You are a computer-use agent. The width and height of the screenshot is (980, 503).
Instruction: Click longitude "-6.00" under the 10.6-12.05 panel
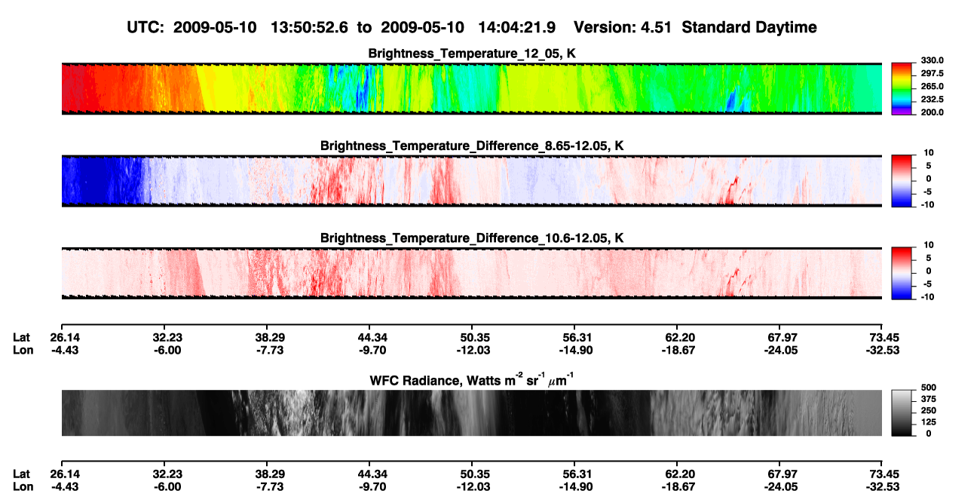(167, 350)
